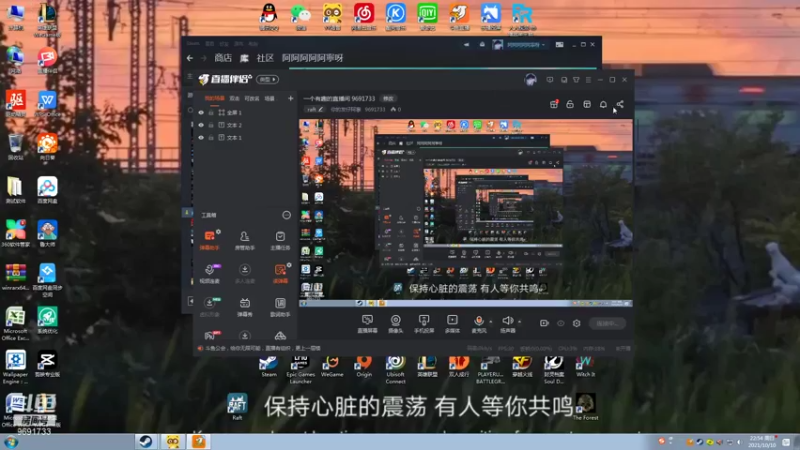800x450 pixels.
Task: Click the add scene plus icon
Action: [290, 98]
